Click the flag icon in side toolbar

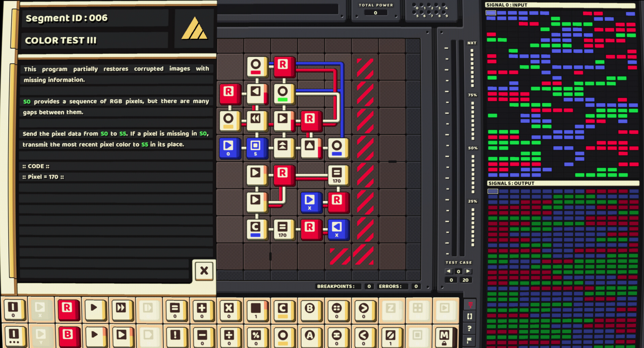pyautogui.click(x=469, y=340)
